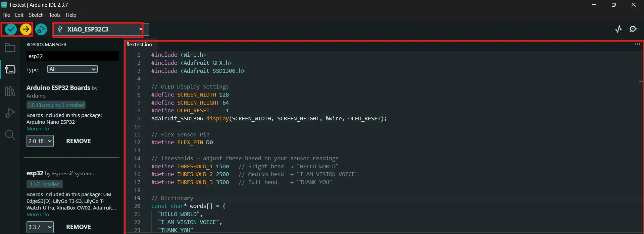Screen dimensions: 644x234
Task: Open More info for esp32 by Espressif
Action: [x=38, y=215]
